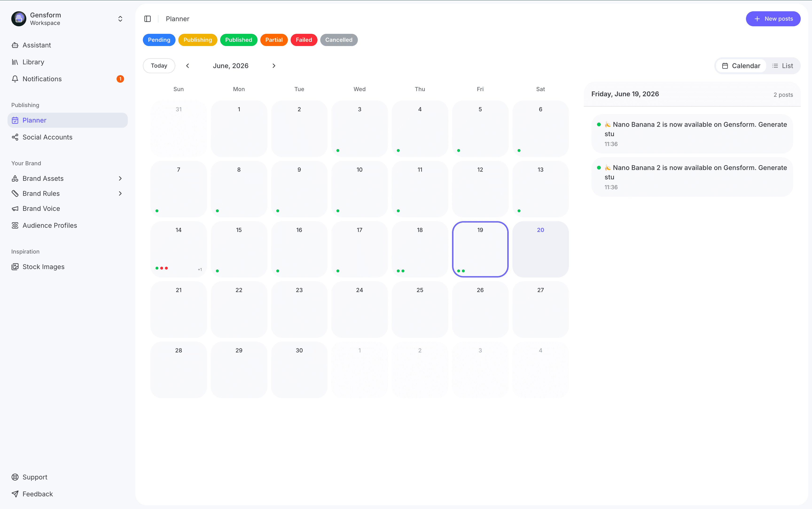
Task: Select June 14 with failed posts
Action: point(179,249)
